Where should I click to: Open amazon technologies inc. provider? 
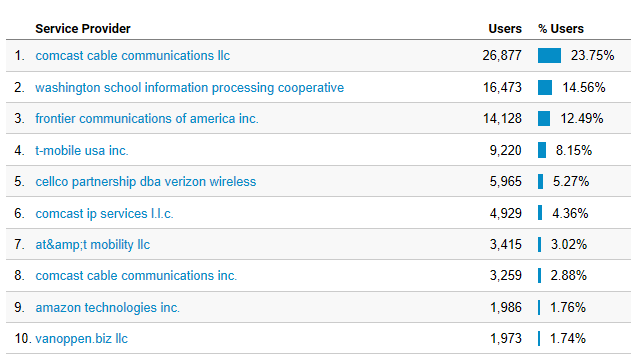click(x=107, y=308)
